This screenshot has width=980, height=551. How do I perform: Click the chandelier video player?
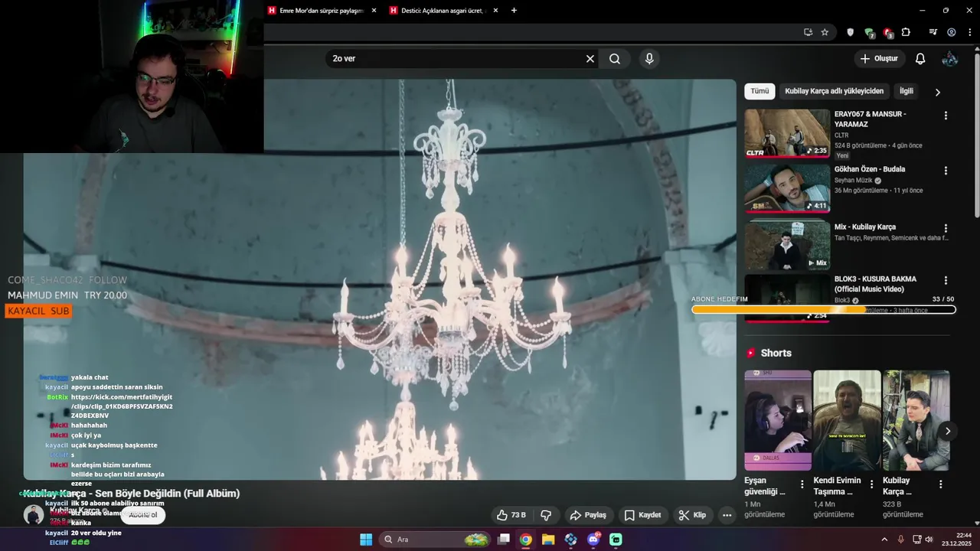tap(379, 279)
